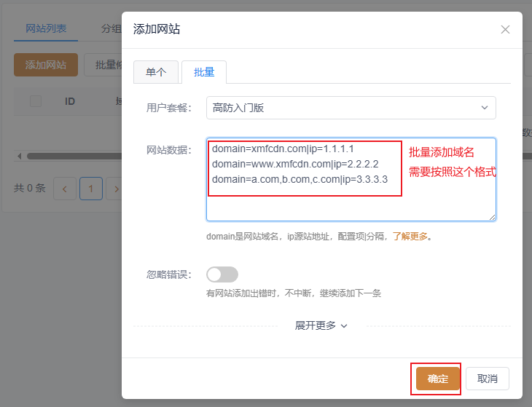Click 添加网站 button in background page

pyautogui.click(x=46, y=65)
